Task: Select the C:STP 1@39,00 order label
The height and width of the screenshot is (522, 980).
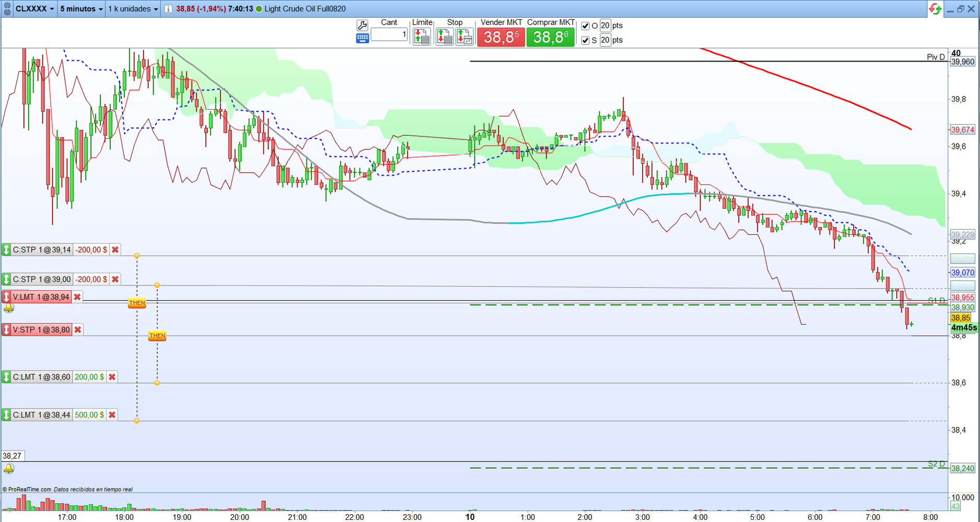Action: (x=42, y=279)
